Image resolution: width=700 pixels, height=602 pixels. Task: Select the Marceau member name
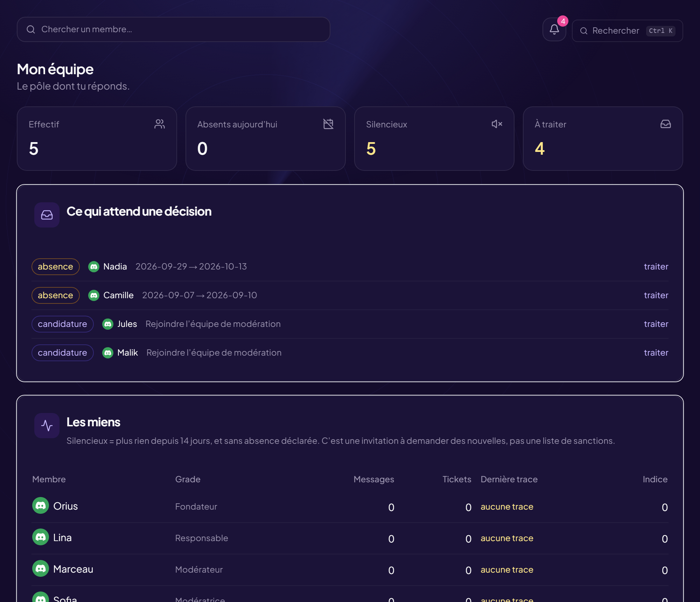click(73, 569)
